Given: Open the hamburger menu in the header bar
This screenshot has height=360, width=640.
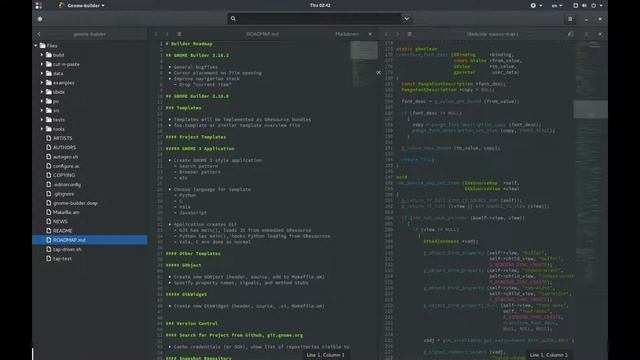Looking at the screenshot, I should [570, 19].
